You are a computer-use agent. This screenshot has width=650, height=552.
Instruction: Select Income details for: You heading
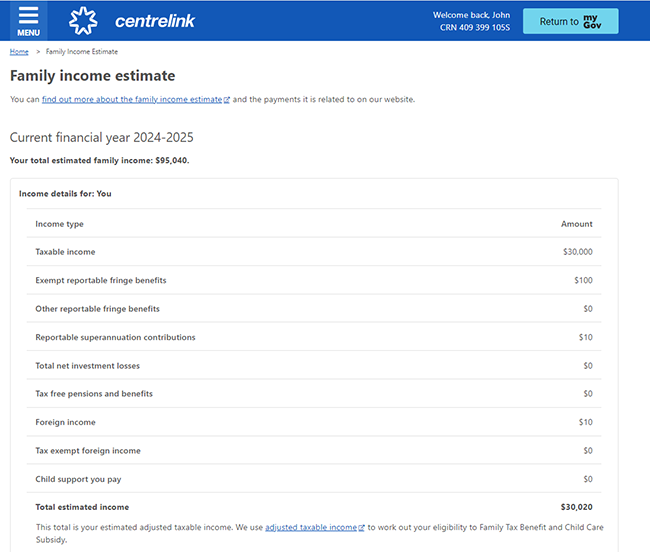click(x=65, y=194)
